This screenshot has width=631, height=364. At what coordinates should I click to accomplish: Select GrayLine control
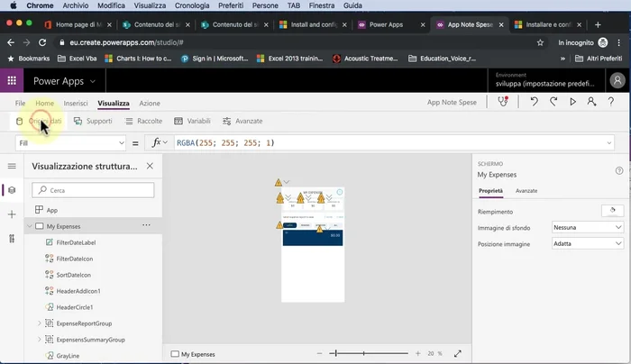[68, 356]
